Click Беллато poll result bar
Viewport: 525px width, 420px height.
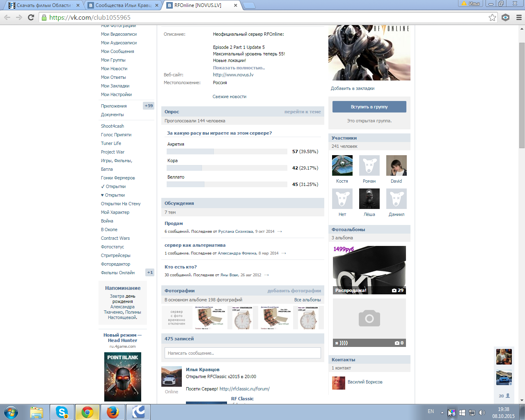click(227, 184)
